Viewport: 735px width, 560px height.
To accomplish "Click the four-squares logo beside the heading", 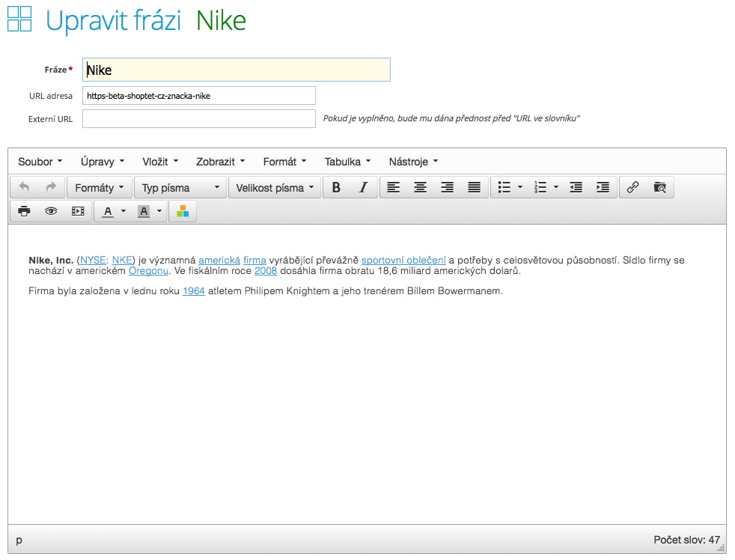I will 19,19.
